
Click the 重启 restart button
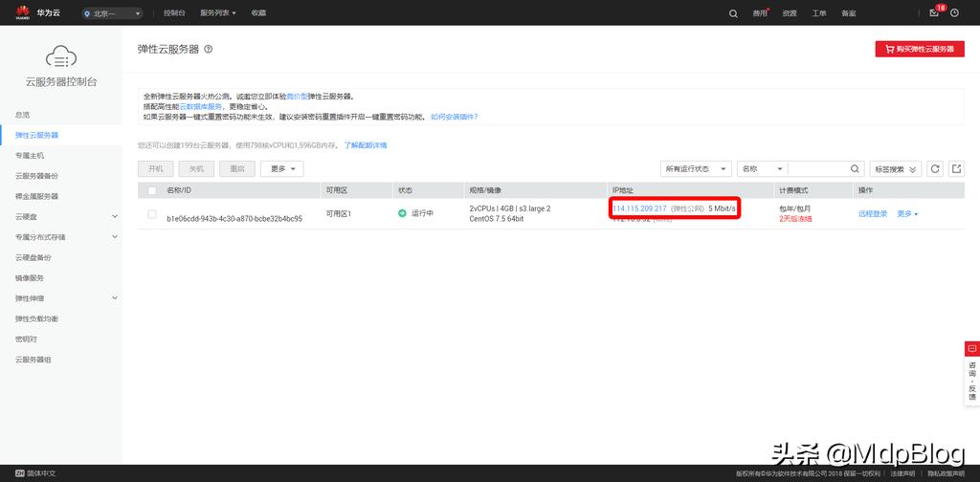(x=237, y=168)
